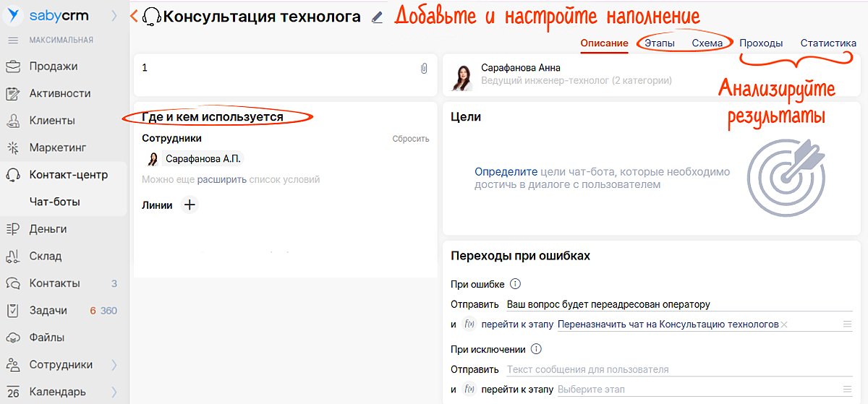Open the hamburger menu in sidebar
Screen dimensions: 868x404
pos(13,40)
